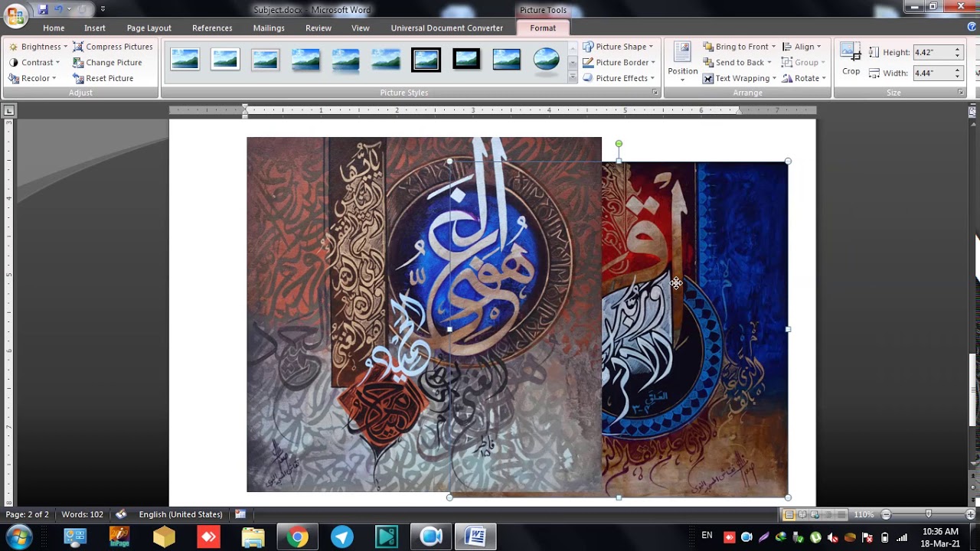Open Text Wrapping dropdown
Viewport: 980px width, 551px height.
point(740,78)
